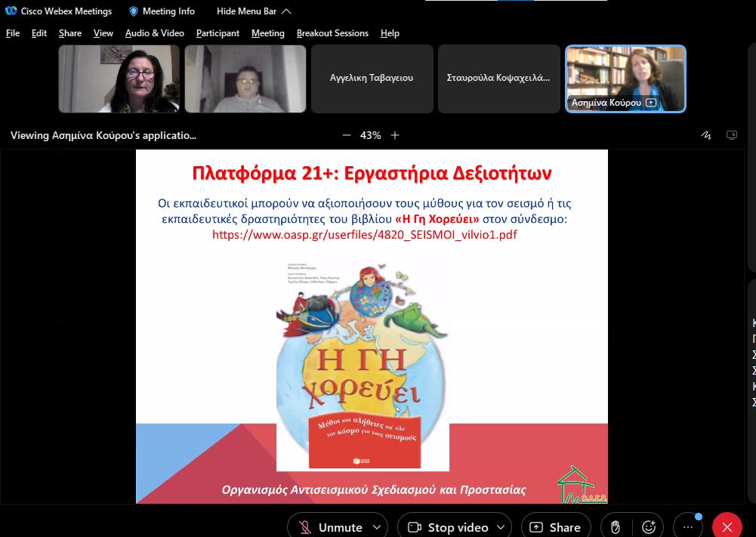Image resolution: width=756 pixels, height=537 pixels.
Task: Select Ασημίνα Κούρου's video thumbnail
Action: click(625, 78)
